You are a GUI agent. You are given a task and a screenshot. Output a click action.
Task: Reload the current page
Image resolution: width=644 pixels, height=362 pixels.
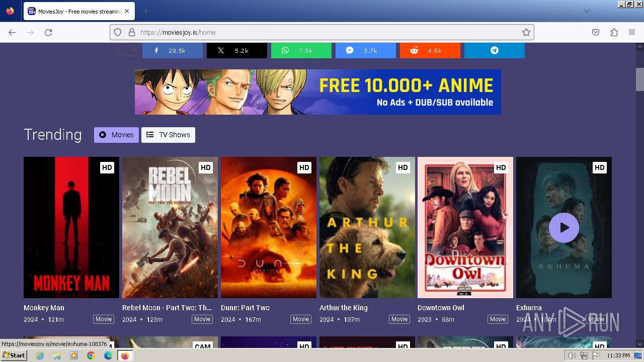point(48,32)
